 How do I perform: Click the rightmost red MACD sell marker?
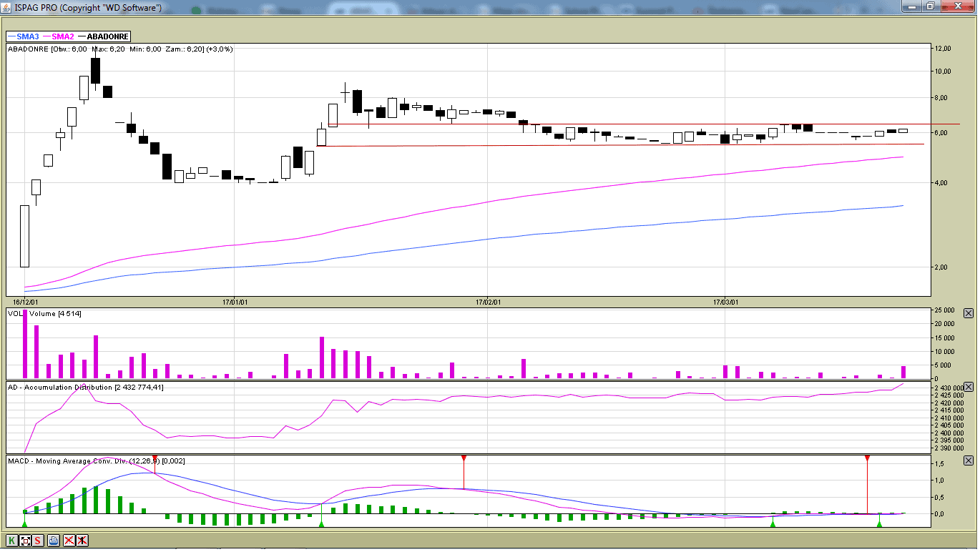click(x=867, y=458)
